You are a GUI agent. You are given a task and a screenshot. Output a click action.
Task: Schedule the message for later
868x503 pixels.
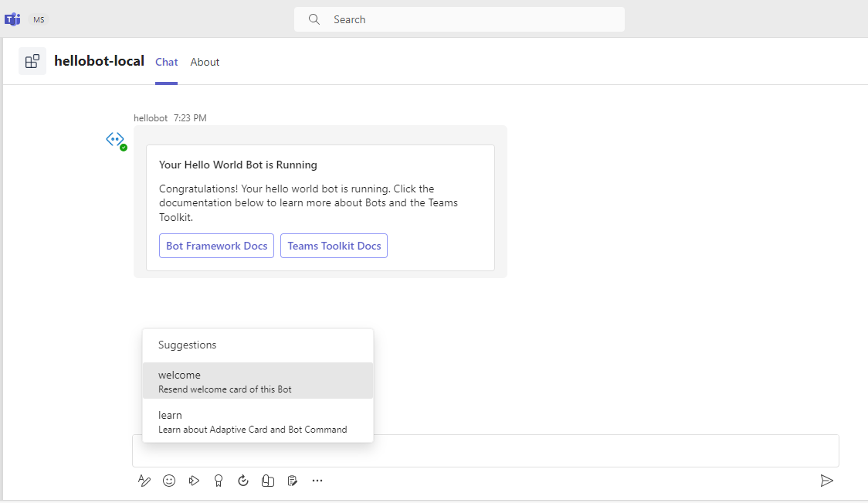pos(243,481)
